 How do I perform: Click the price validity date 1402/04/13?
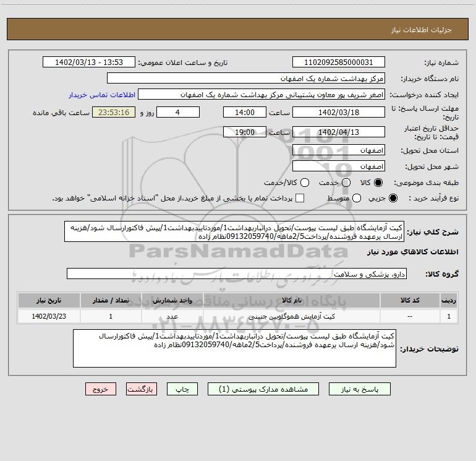339,132
